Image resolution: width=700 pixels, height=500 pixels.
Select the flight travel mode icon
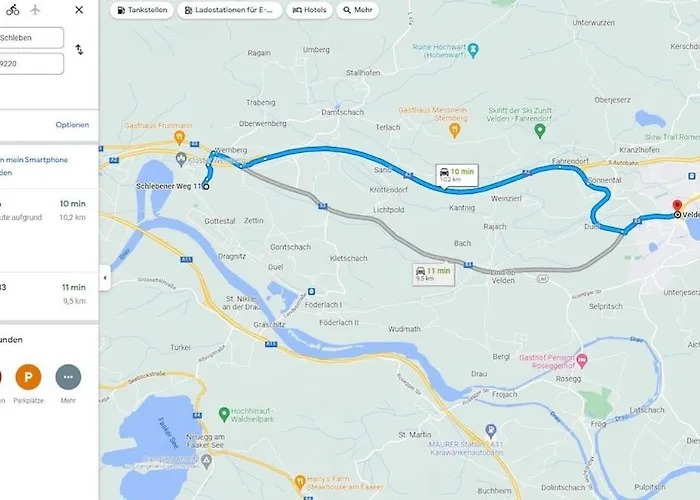[35, 10]
